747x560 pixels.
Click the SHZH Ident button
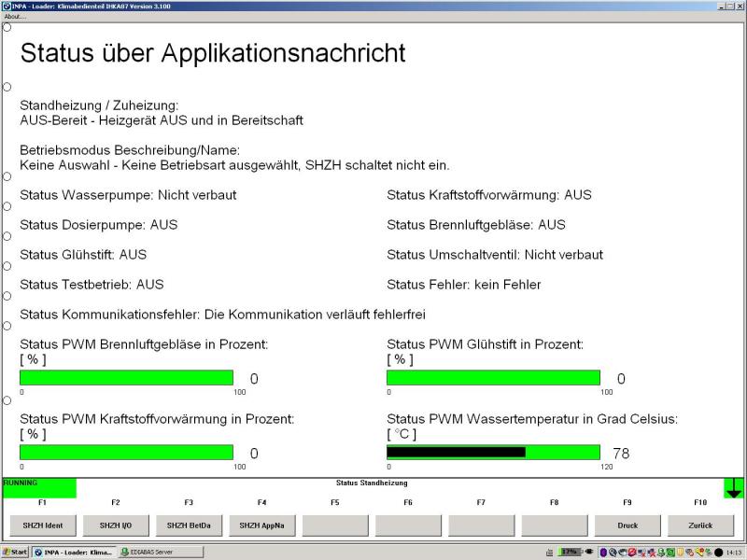[x=42, y=525]
